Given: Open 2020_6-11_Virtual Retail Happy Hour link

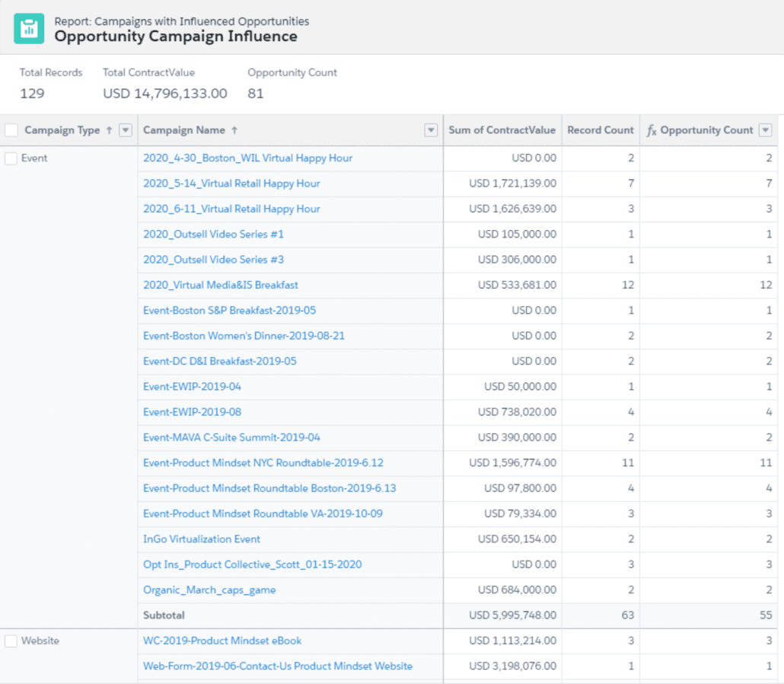Looking at the screenshot, I should (231, 209).
